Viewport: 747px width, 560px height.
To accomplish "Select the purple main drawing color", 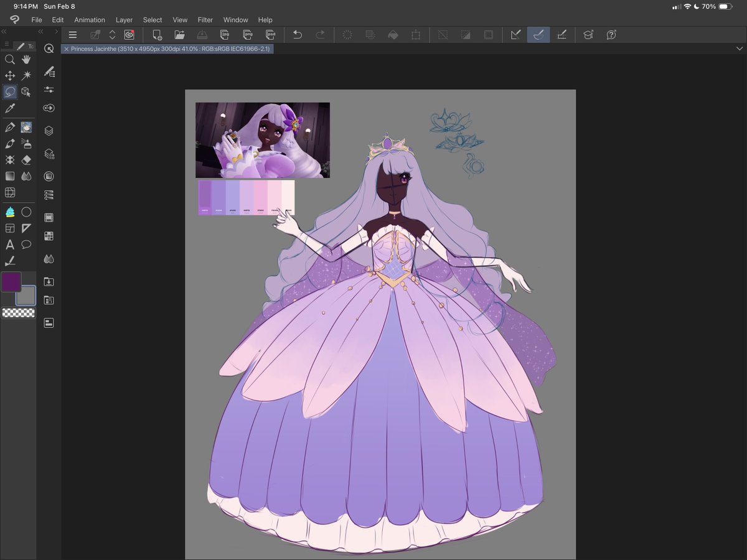I will coord(11,282).
